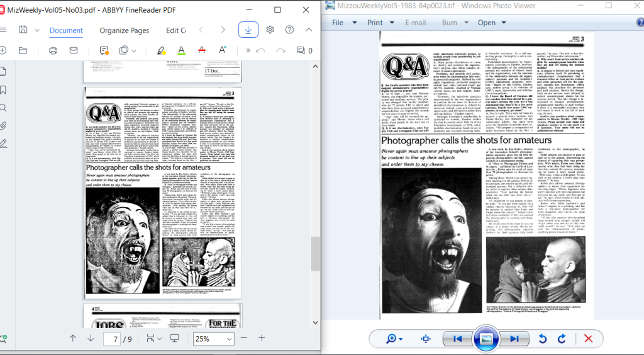Click the yellow highlighter tool icon
The height and width of the screenshot is (355, 644).
pyautogui.click(x=160, y=50)
